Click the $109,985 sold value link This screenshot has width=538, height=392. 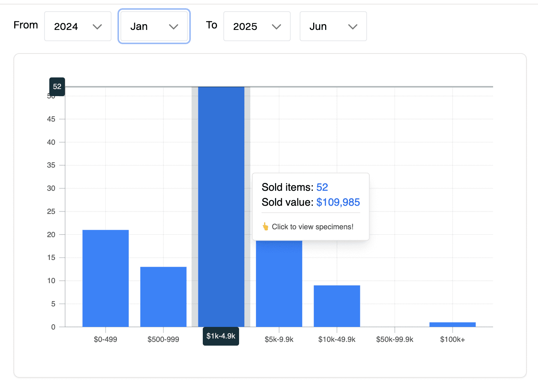click(338, 202)
